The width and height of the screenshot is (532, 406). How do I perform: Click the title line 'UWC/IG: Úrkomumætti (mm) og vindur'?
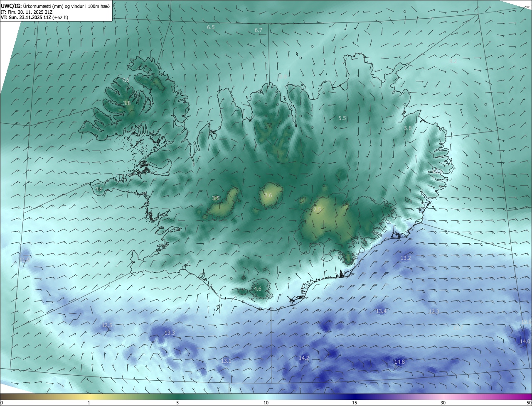55,6
